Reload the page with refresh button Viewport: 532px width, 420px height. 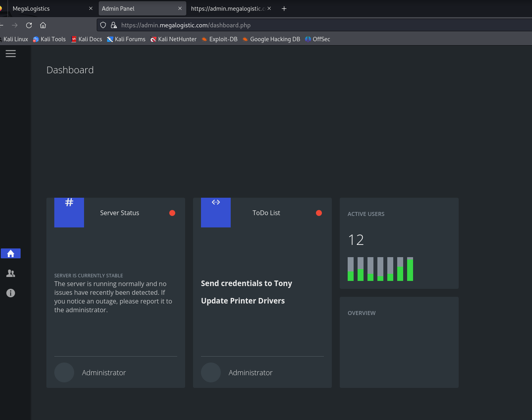(29, 25)
